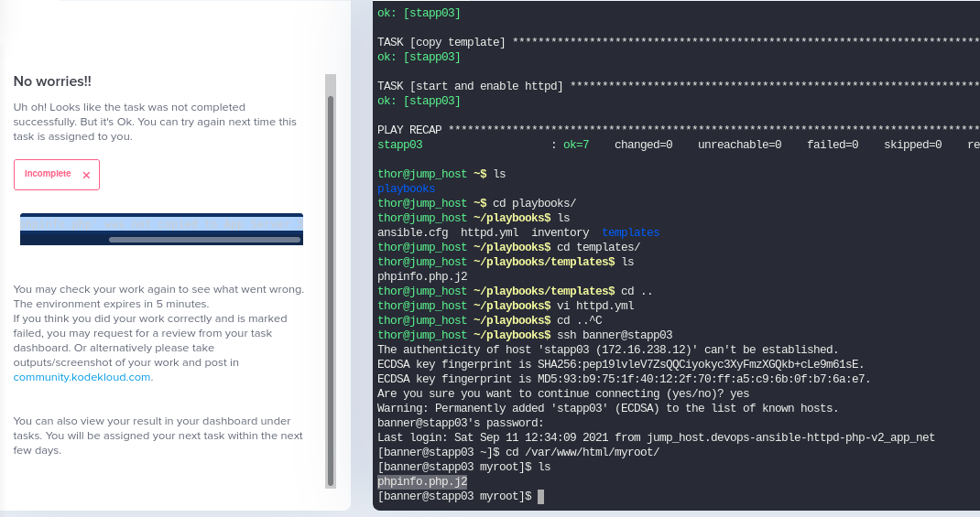Click 'TASK [start and enable httpd]' line
Viewport: 980px width, 517px height.
tap(678, 86)
